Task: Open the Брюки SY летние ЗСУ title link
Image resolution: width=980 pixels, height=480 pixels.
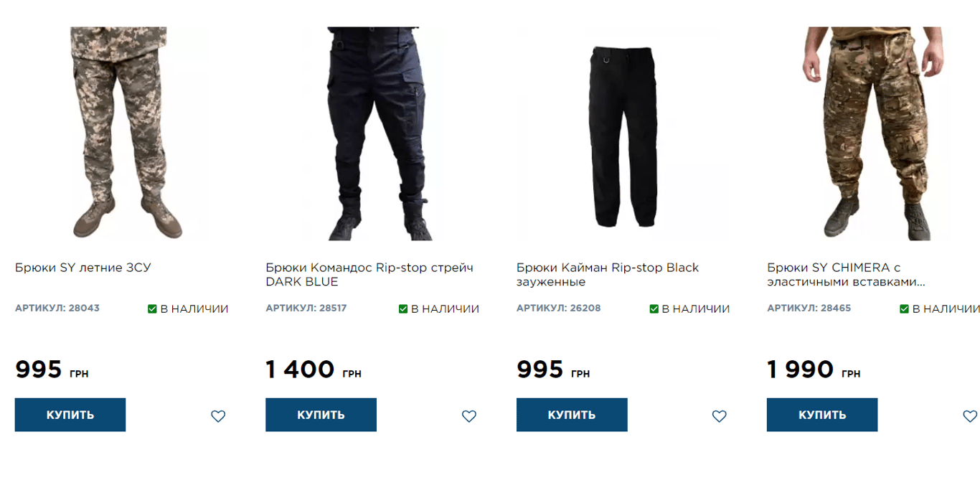Action: 83,268
